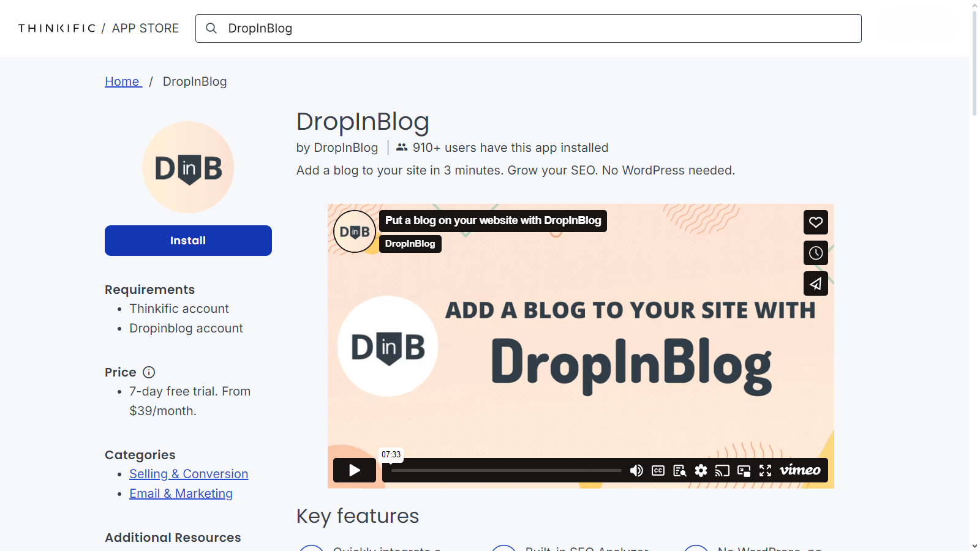Open the video transcript icon

(679, 470)
